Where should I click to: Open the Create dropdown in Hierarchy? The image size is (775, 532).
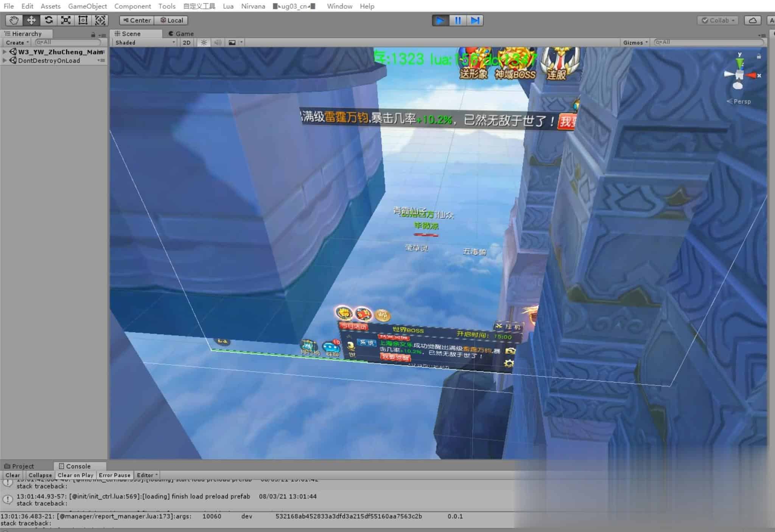(x=17, y=42)
